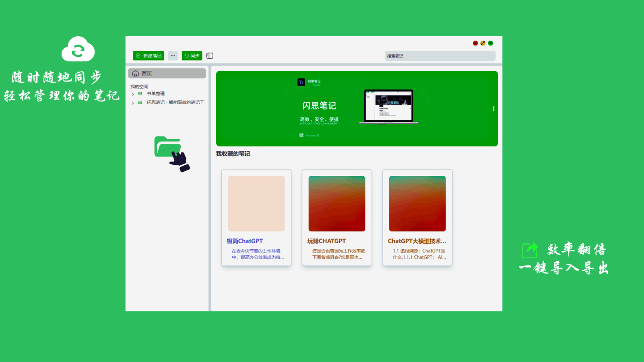Open the 玩赚CHATGPT note title link
Viewport: 644px width, 362px height.
tap(326, 241)
